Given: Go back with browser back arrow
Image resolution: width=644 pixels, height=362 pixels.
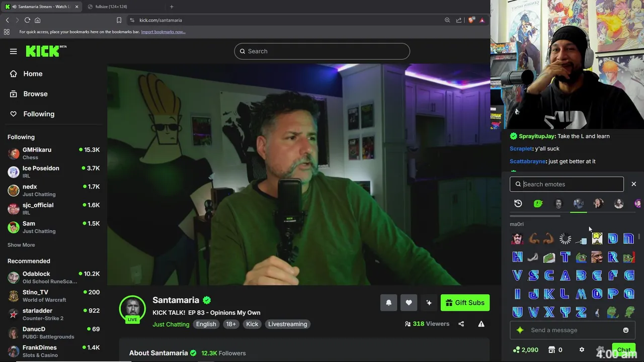Looking at the screenshot, I should [x=8, y=20].
